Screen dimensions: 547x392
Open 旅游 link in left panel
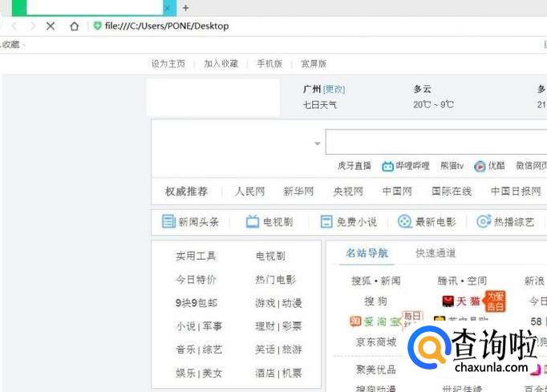(292, 350)
